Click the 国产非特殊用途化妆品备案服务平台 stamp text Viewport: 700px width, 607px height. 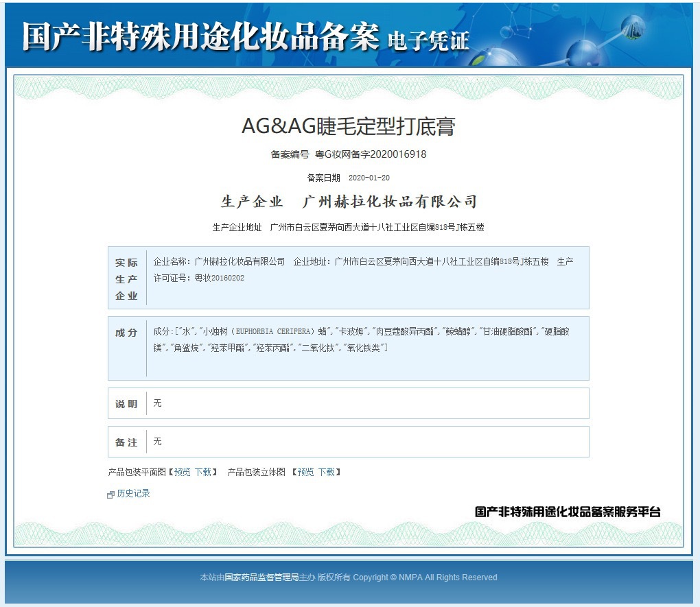[x=568, y=512]
